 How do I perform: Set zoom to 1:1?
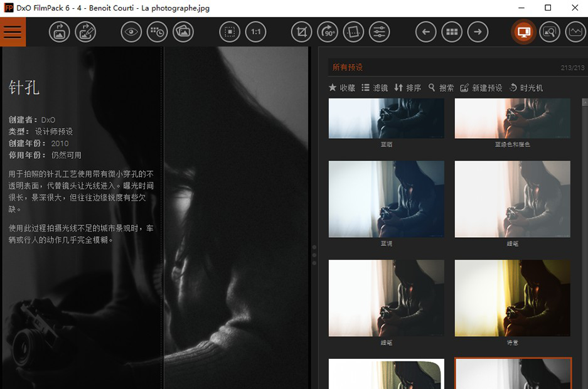pos(255,32)
